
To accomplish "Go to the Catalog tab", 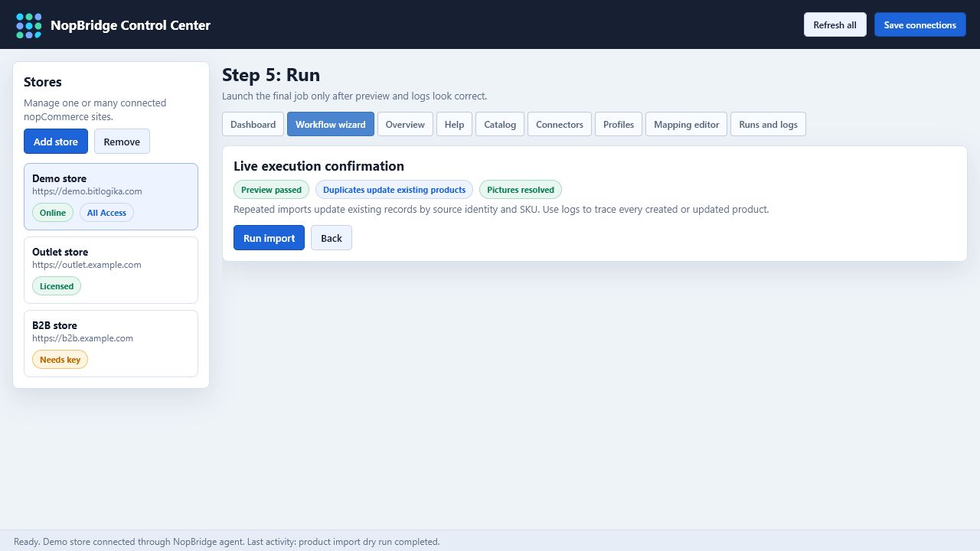I will pos(500,124).
